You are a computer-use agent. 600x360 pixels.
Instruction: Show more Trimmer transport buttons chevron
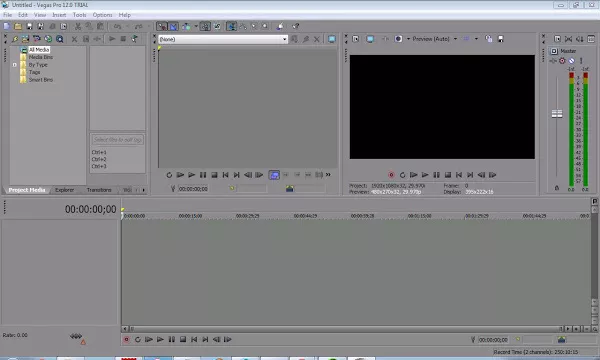click(328, 175)
